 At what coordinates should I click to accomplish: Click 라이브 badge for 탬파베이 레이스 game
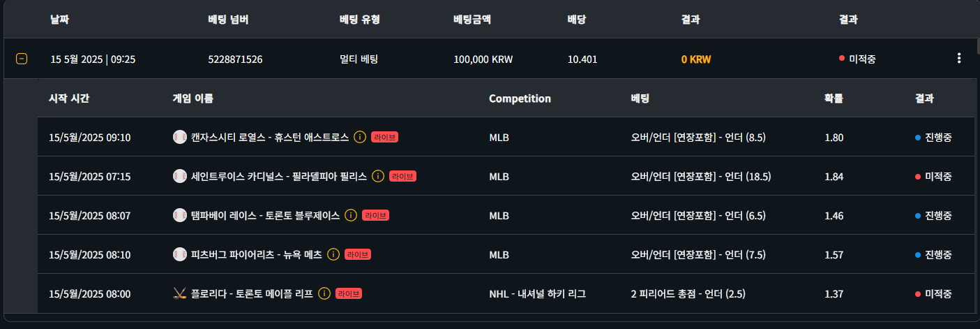(375, 215)
